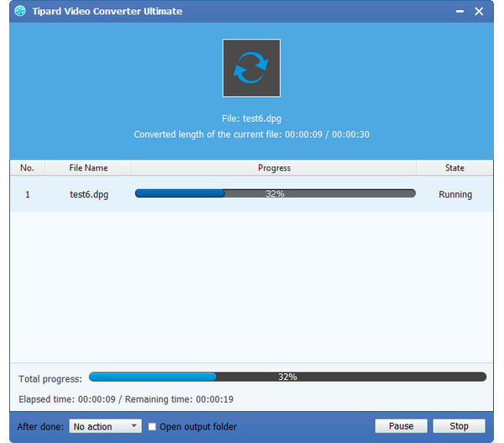Open the After done dropdown
Image resolution: width=504 pixels, height=443 pixels.
click(x=106, y=426)
